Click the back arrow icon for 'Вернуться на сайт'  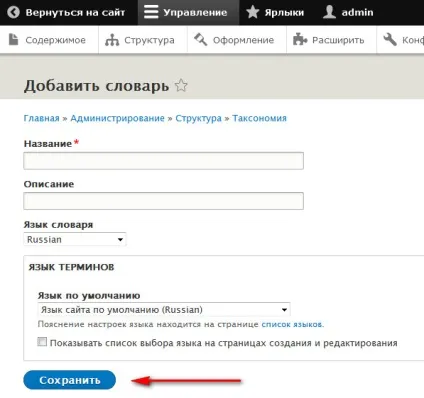tap(13, 12)
